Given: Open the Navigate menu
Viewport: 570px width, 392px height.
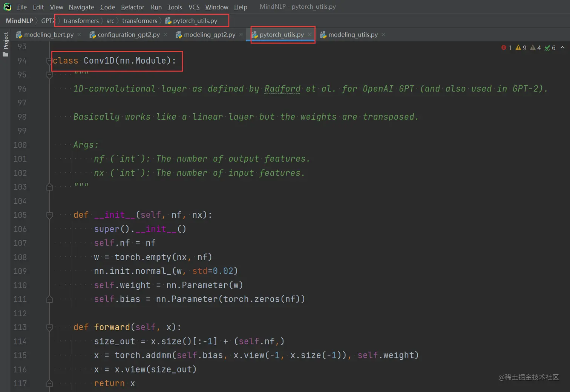Looking at the screenshot, I should [81, 7].
